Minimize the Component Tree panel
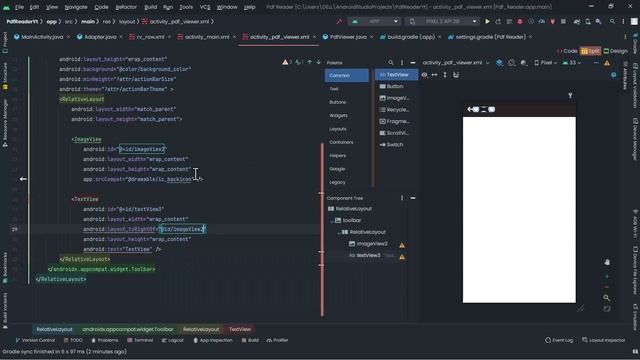Viewport: 640px width, 360px height. coord(413,198)
